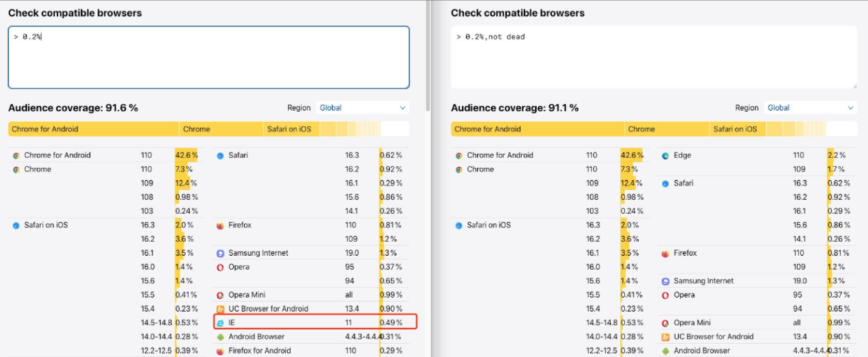Click the Edge browser name in right list
The width and height of the screenshot is (868, 357).
(682, 155)
